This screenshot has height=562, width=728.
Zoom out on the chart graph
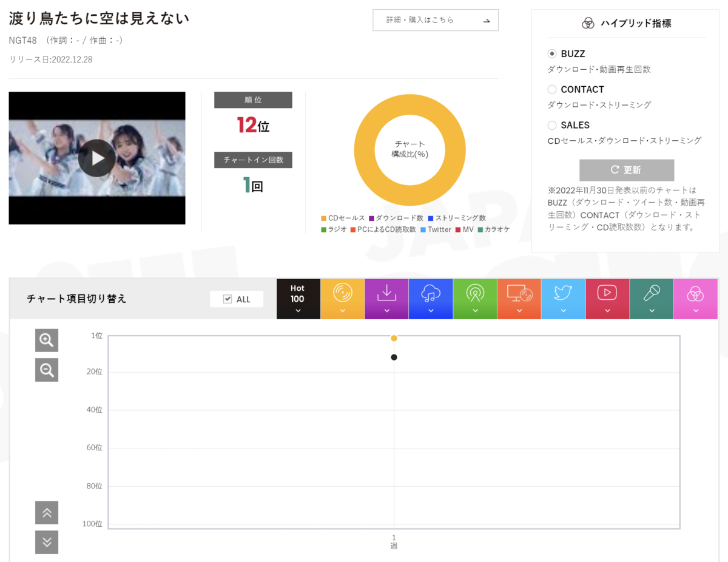coord(47,370)
